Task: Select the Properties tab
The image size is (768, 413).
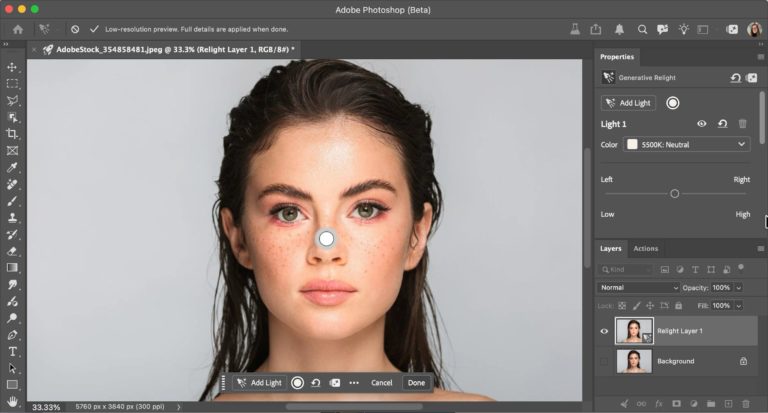Action: pyautogui.click(x=617, y=57)
